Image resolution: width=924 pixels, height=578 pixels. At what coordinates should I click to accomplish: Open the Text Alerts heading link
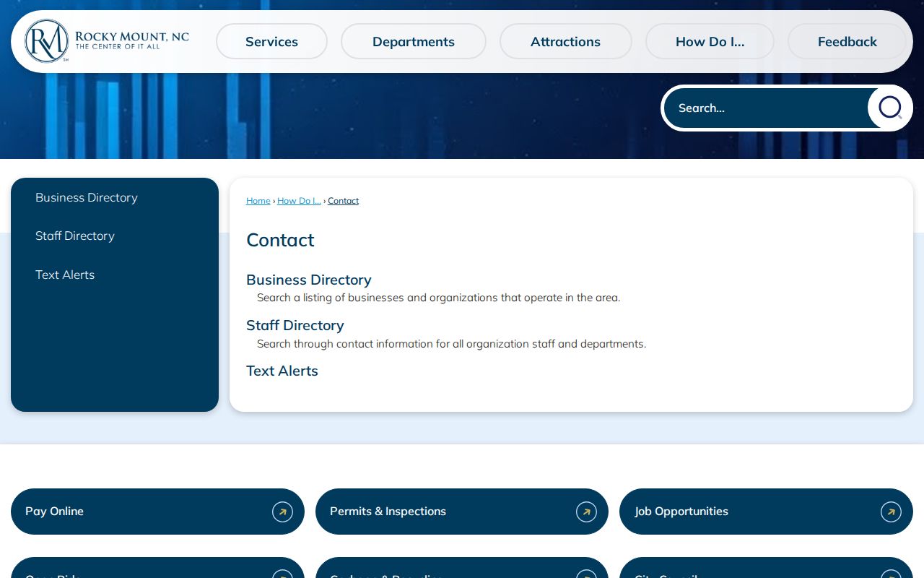pos(282,371)
